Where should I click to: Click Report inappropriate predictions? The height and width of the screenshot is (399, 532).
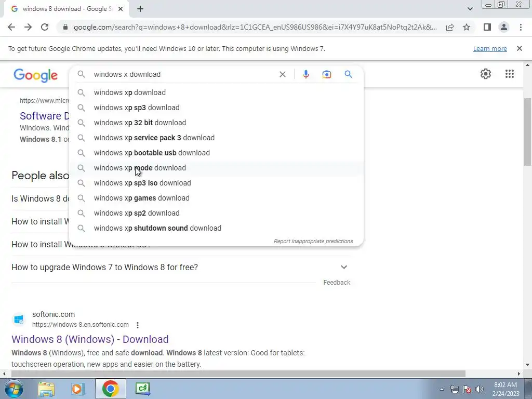[x=313, y=241]
